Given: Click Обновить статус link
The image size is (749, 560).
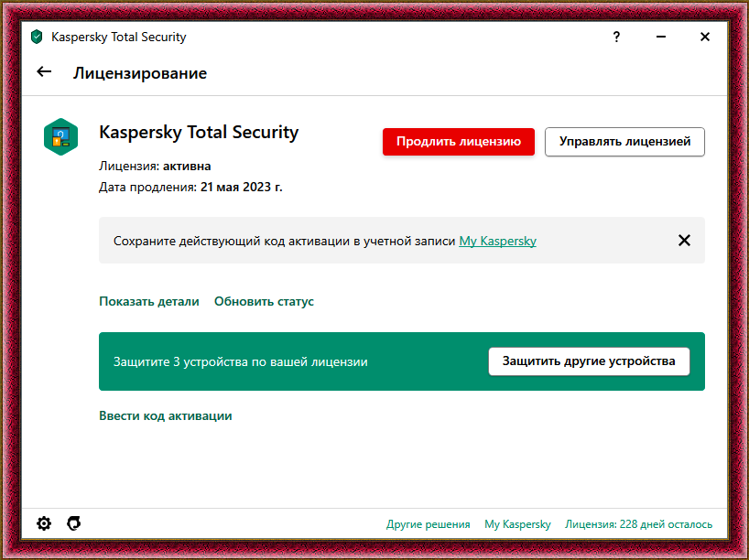Looking at the screenshot, I should coord(264,302).
